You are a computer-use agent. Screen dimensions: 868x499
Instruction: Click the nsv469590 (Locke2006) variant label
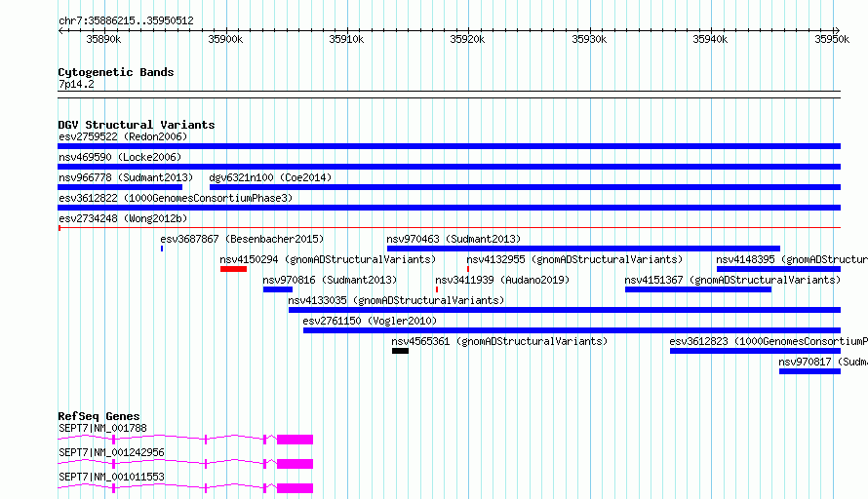click(x=120, y=157)
